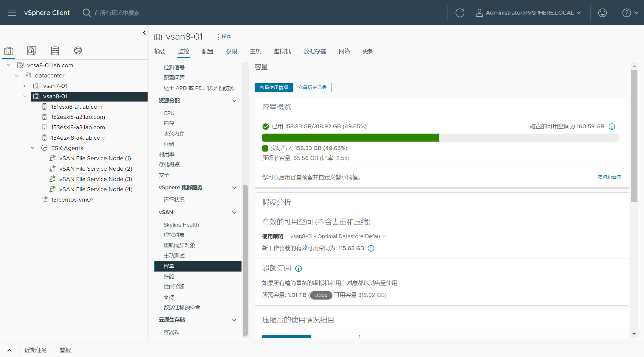Open the 更新 tab
Image resolution: width=644 pixels, height=357 pixels.
(368, 51)
